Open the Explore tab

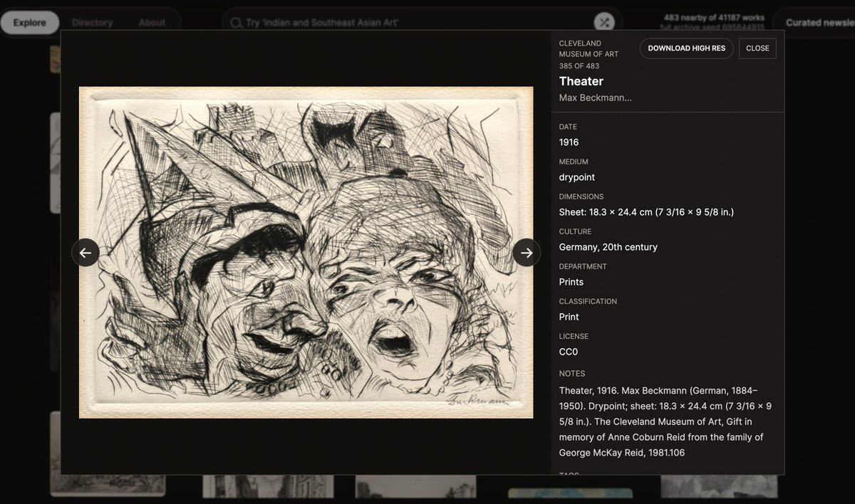click(x=29, y=23)
